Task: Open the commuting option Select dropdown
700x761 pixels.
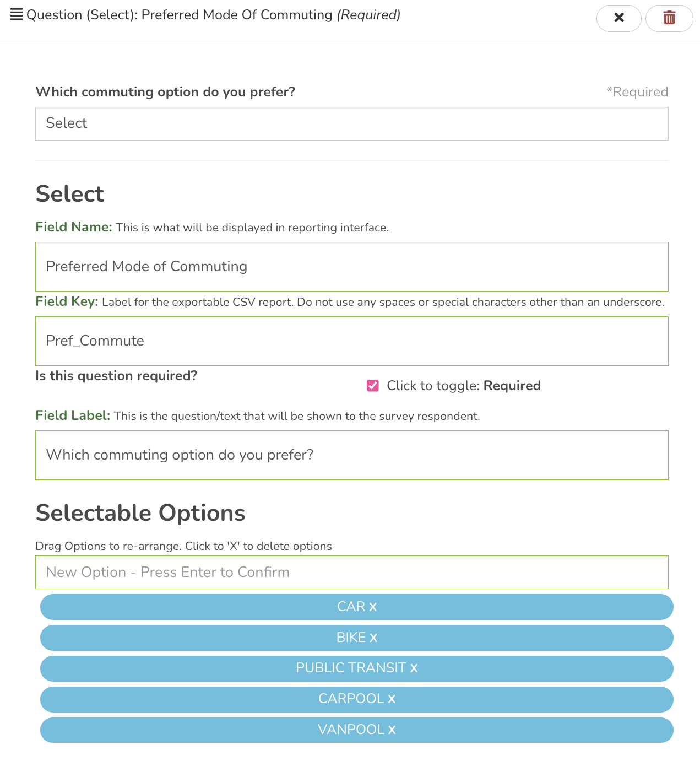Action: [351, 123]
